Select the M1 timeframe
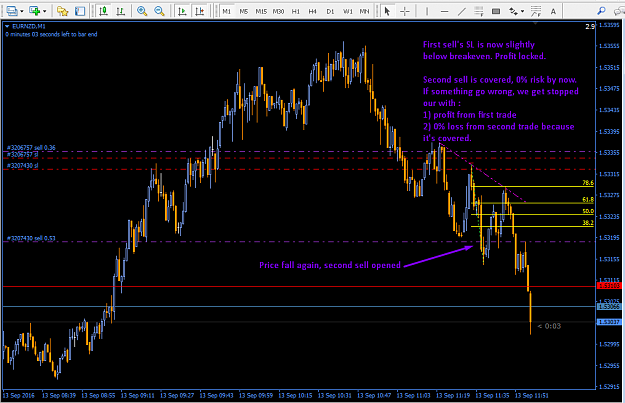The image size is (625, 403). click(227, 12)
